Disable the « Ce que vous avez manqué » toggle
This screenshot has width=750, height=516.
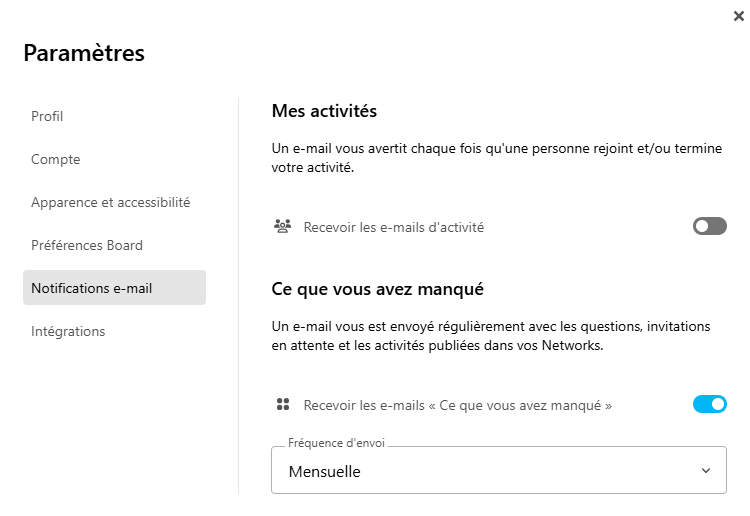[709, 405]
